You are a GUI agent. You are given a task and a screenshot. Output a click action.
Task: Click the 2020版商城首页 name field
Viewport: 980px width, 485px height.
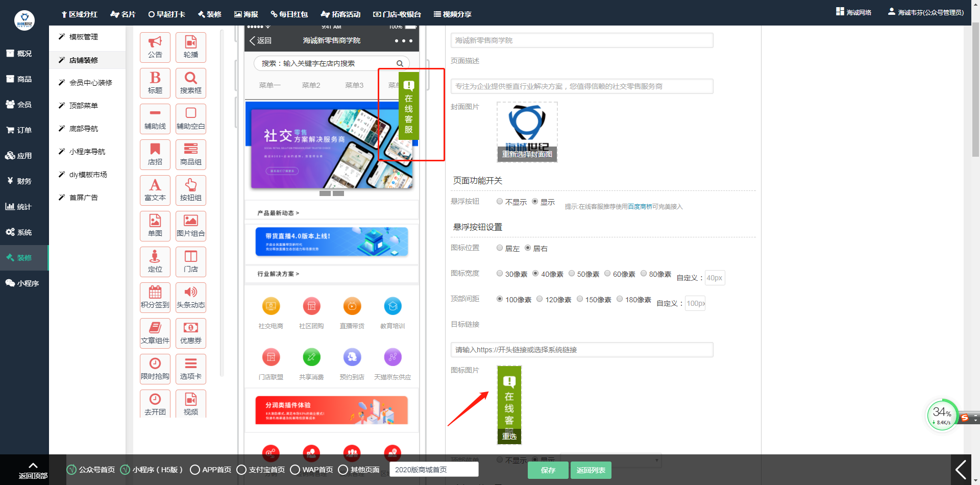434,470
